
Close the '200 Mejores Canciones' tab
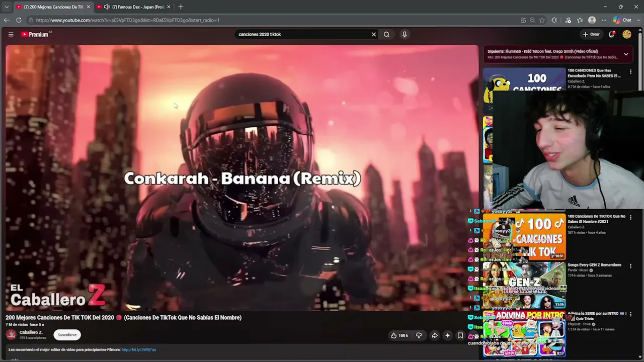pyautogui.click(x=88, y=7)
